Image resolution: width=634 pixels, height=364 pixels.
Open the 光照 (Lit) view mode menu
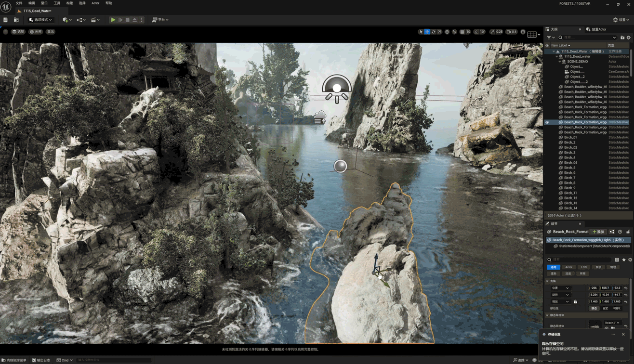click(36, 32)
